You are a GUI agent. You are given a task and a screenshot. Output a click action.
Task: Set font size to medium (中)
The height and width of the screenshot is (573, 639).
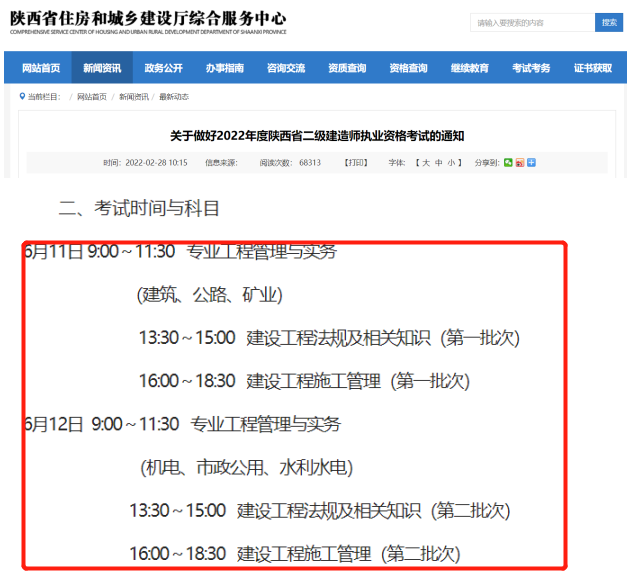tap(439, 162)
